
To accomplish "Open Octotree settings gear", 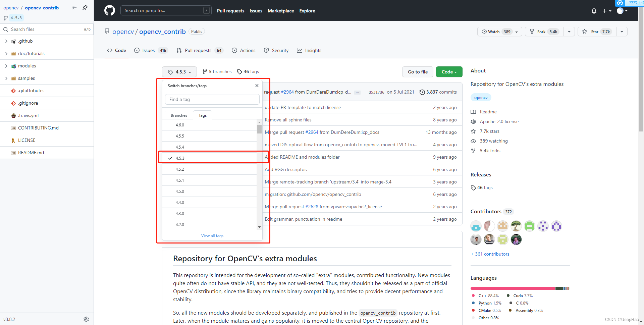I will pos(86,319).
